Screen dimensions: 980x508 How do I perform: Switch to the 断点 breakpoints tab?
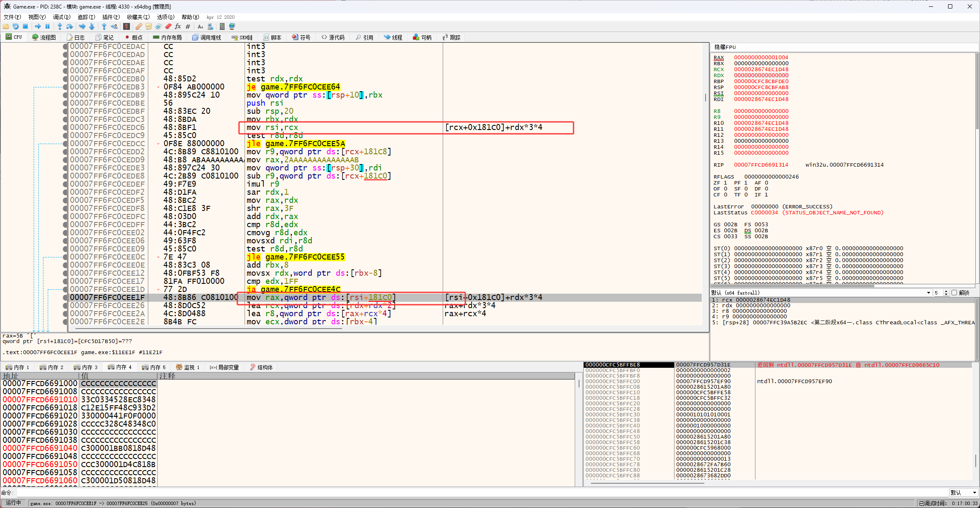tap(133, 38)
